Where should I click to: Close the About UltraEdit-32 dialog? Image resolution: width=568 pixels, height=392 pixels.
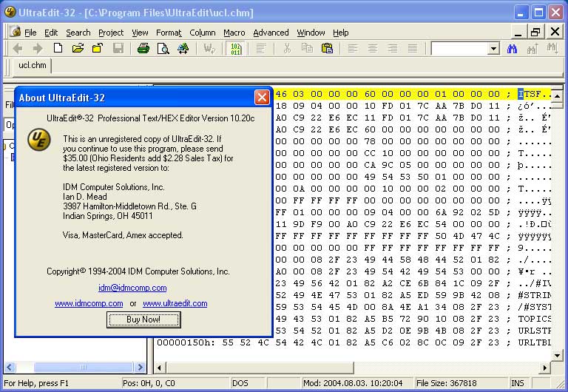[262, 98]
